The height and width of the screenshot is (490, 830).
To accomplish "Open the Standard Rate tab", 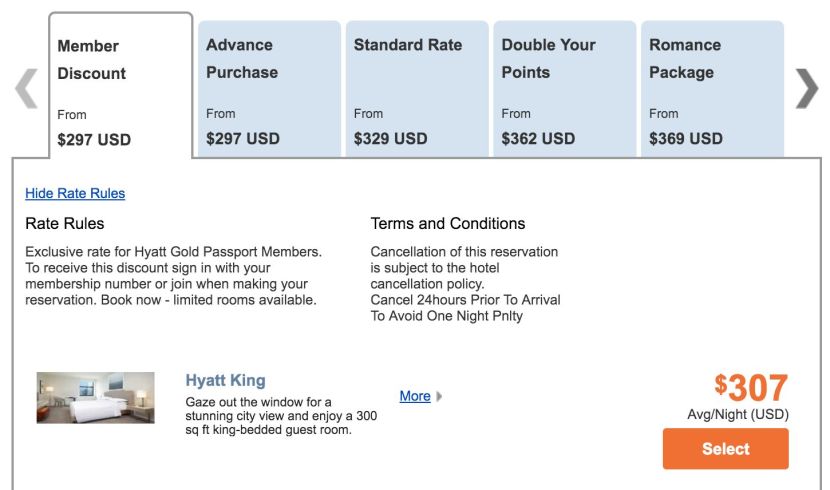I will point(416,88).
